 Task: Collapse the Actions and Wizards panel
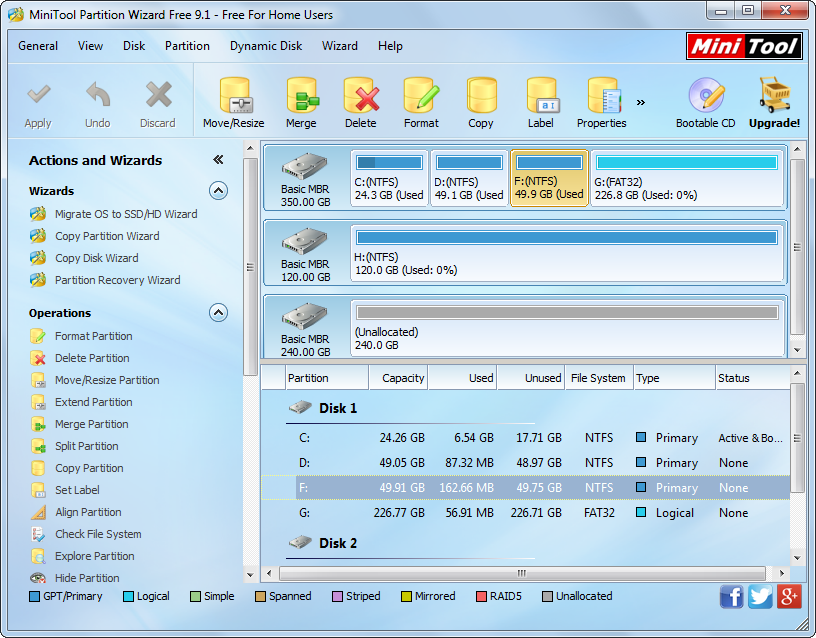click(x=219, y=160)
